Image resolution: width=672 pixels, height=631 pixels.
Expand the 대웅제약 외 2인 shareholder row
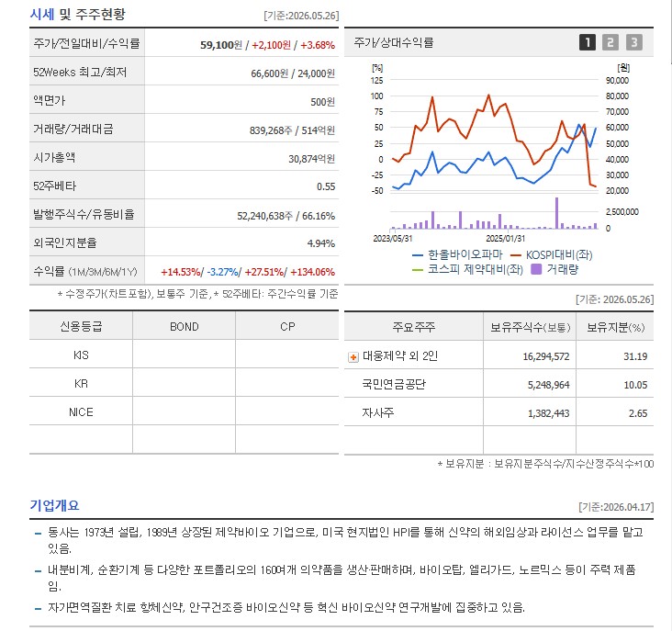pyautogui.click(x=353, y=357)
